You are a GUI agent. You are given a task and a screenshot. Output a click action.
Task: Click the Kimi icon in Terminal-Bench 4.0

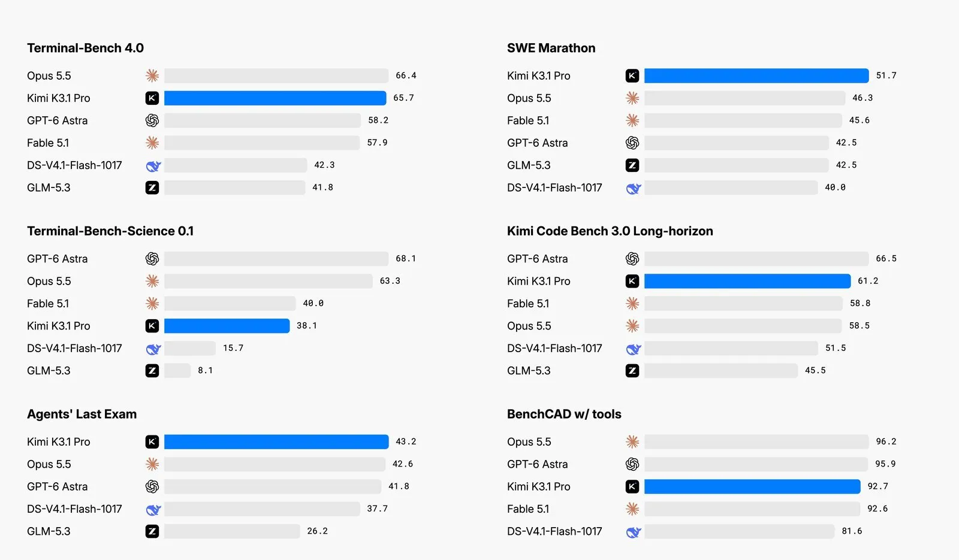coord(152,98)
